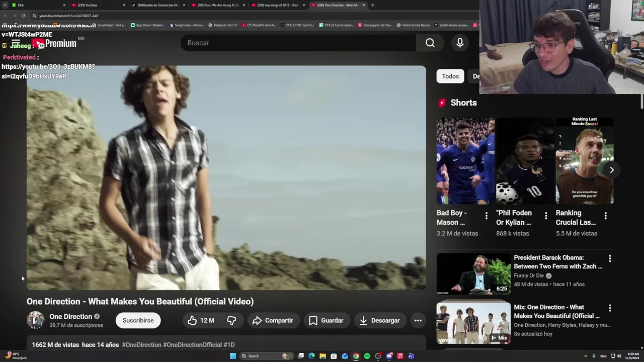Open Phil Foden or Kylian short thumbnail
The height and width of the screenshot is (362, 644).
point(525,161)
